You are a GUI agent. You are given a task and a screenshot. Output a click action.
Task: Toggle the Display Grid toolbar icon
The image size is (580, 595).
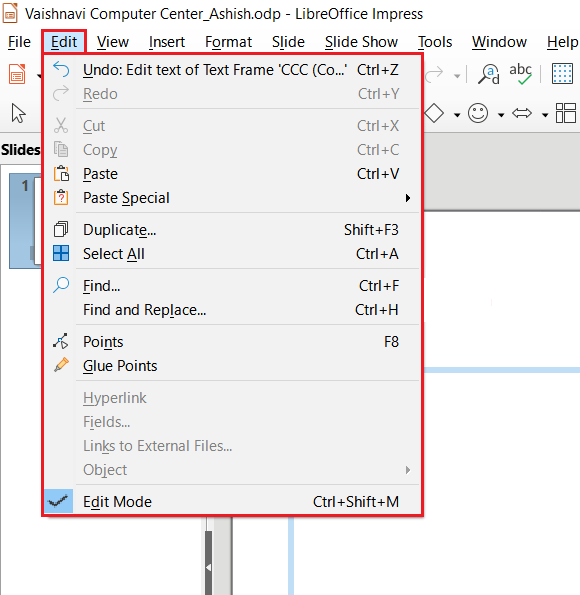pyautogui.click(x=562, y=74)
